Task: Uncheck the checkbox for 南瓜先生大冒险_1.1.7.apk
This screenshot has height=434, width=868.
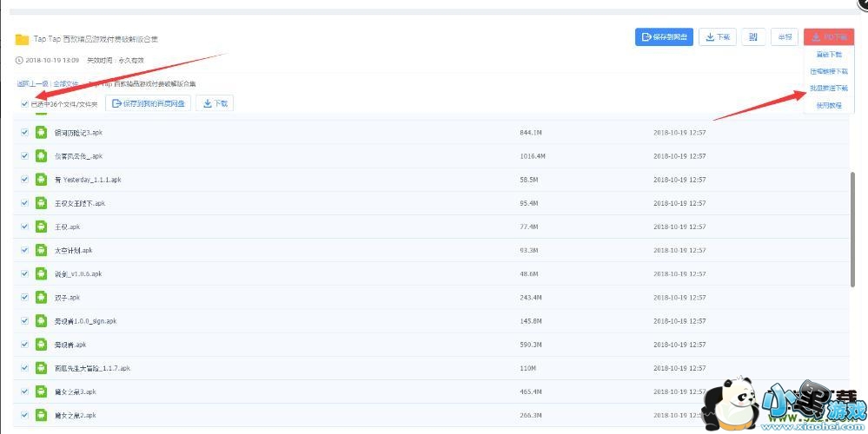Action: (x=24, y=368)
